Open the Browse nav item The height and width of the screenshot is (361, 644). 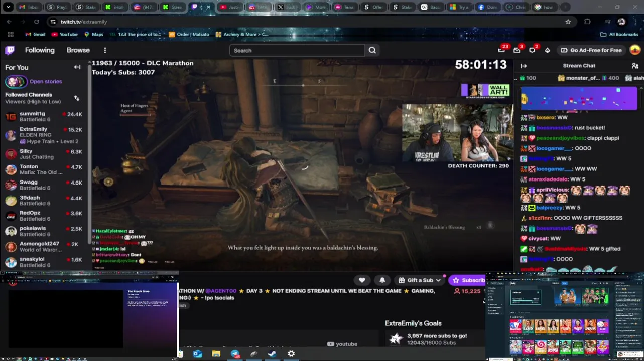tap(78, 50)
